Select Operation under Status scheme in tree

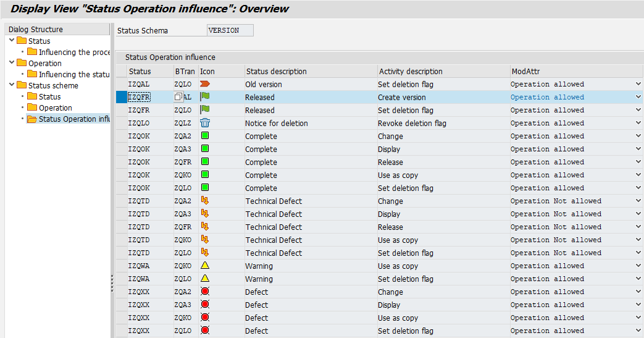pyautogui.click(x=55, y=108)
